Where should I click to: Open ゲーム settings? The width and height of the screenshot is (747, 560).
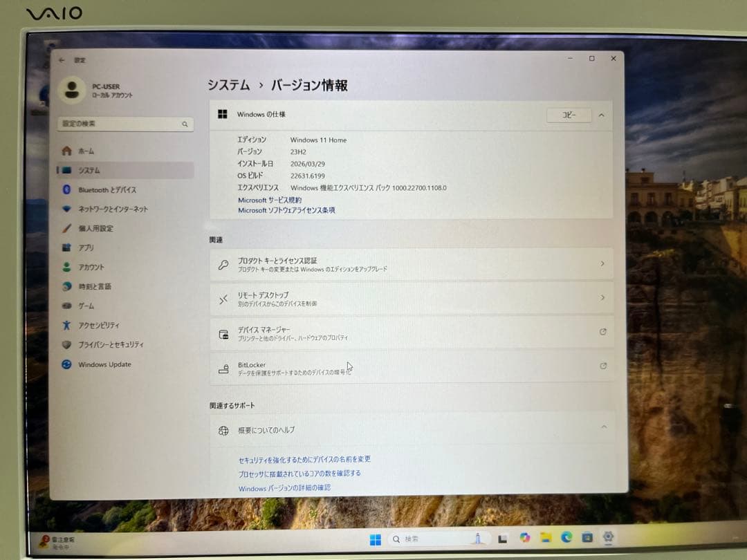pyautogui.click(x=125, y=306)
